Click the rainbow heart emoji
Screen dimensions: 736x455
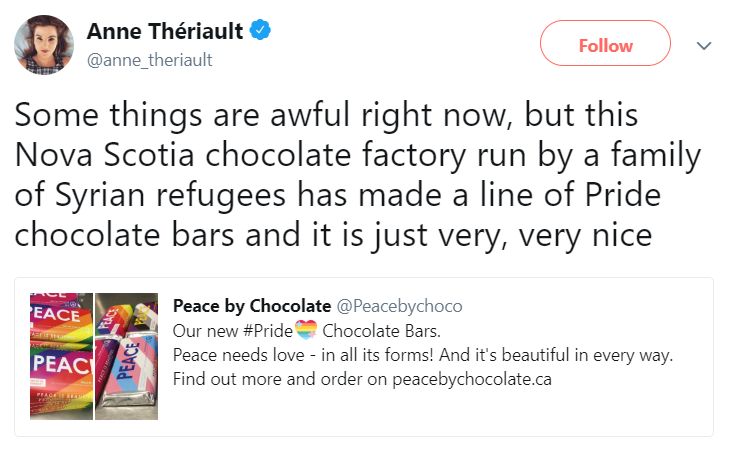tap(304, 331)
